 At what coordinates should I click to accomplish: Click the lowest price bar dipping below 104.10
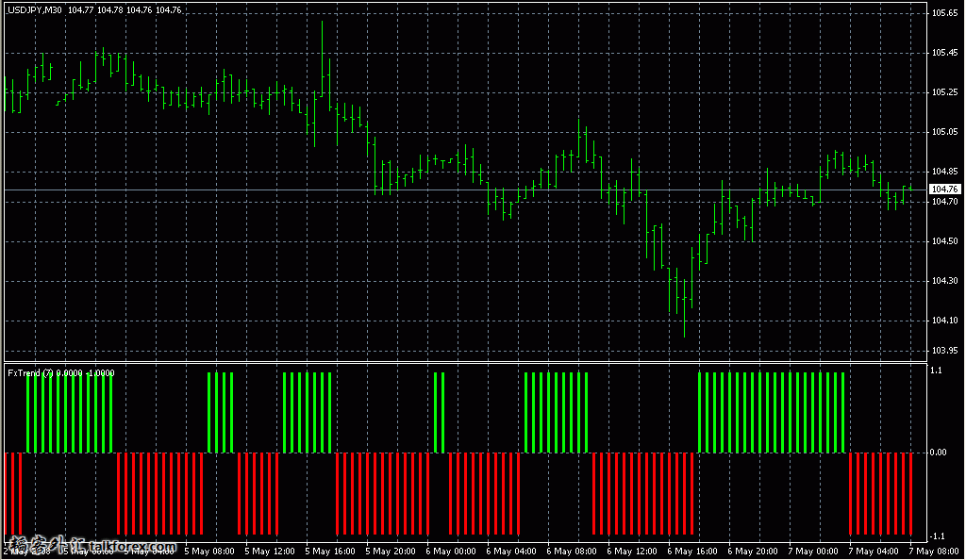tap(685, 307)
